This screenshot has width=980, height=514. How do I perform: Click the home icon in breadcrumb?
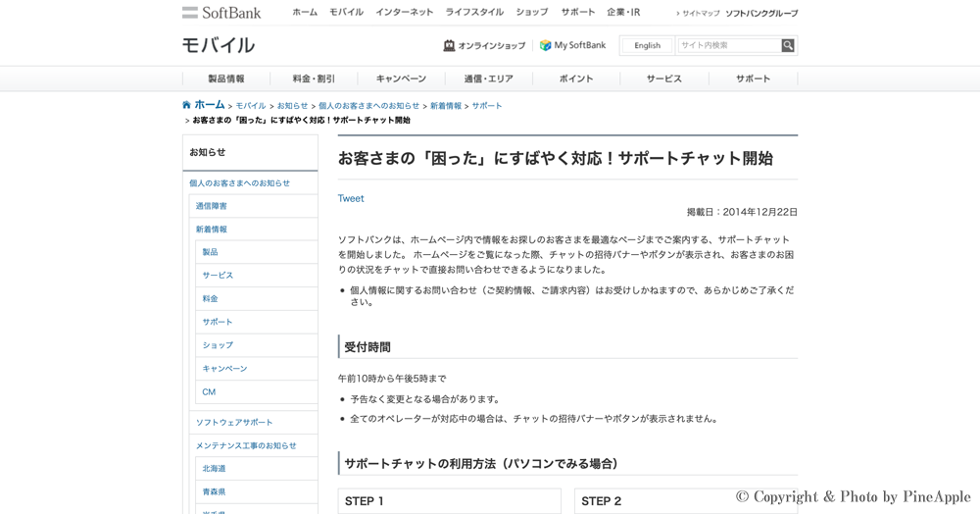click(x=186, y=104)
